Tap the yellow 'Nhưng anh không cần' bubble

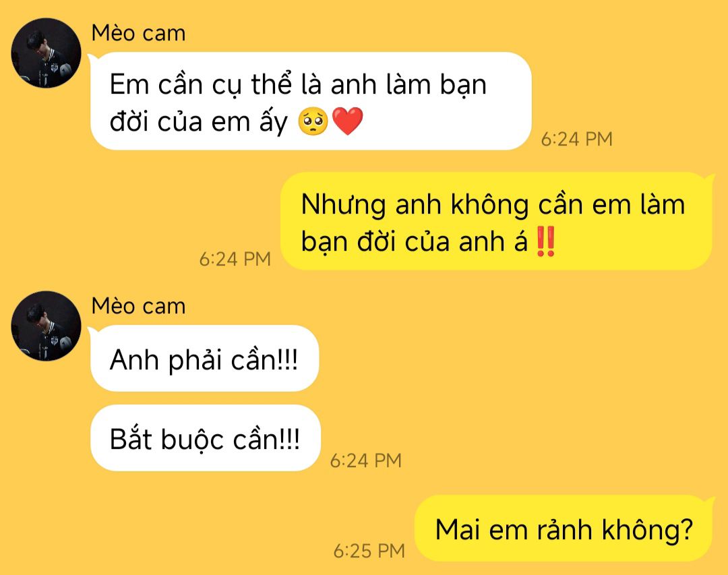click(496, 221)
